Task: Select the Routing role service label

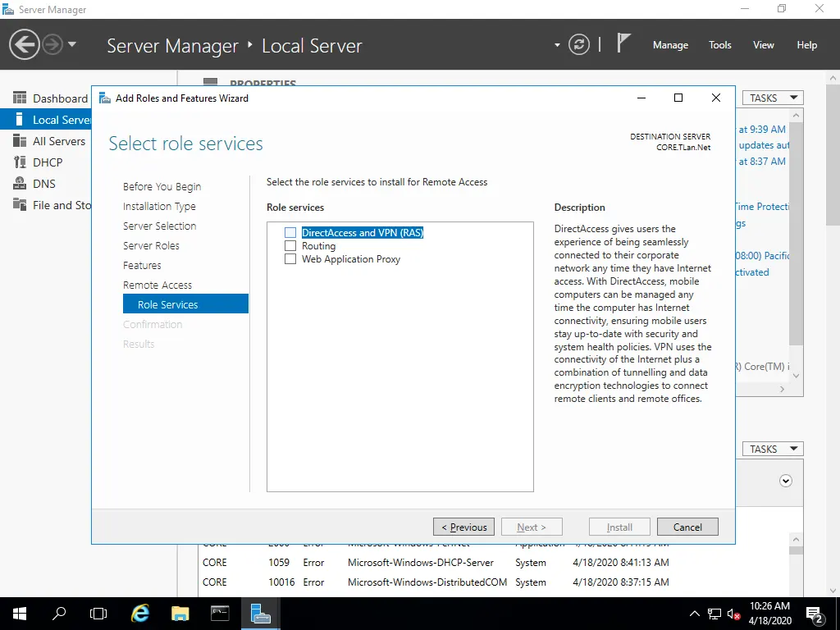Action: (319, 246)
